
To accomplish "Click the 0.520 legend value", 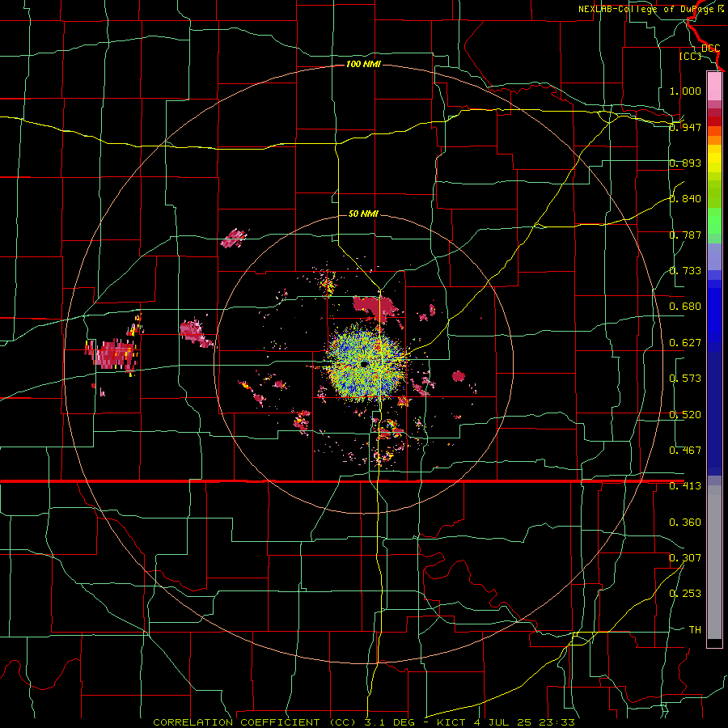I will pyautogui.click(x=685, y=415).
